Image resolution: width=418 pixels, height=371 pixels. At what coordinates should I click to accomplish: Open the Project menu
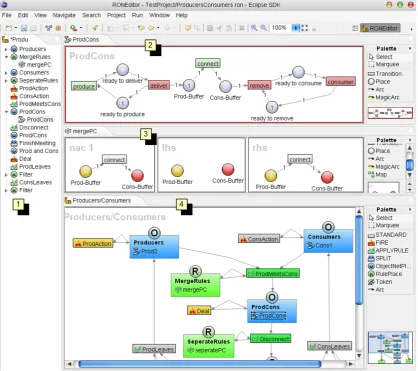tap(116, 15)
